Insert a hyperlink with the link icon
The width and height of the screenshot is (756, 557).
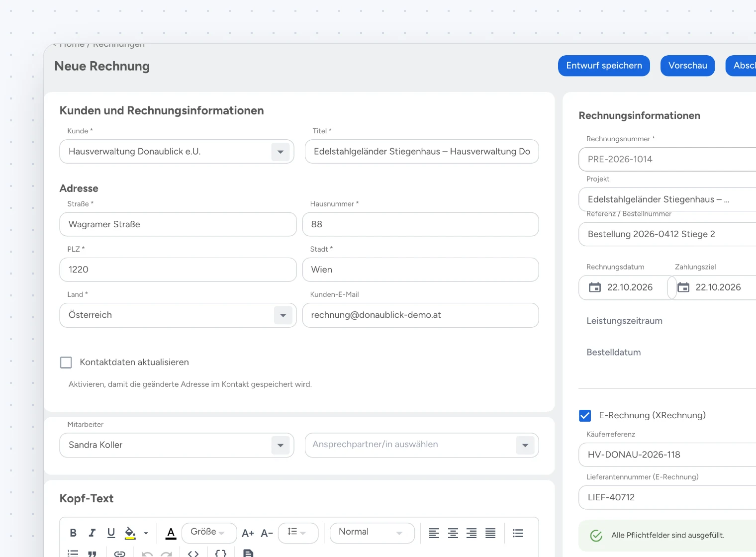[x=120, y=553]
